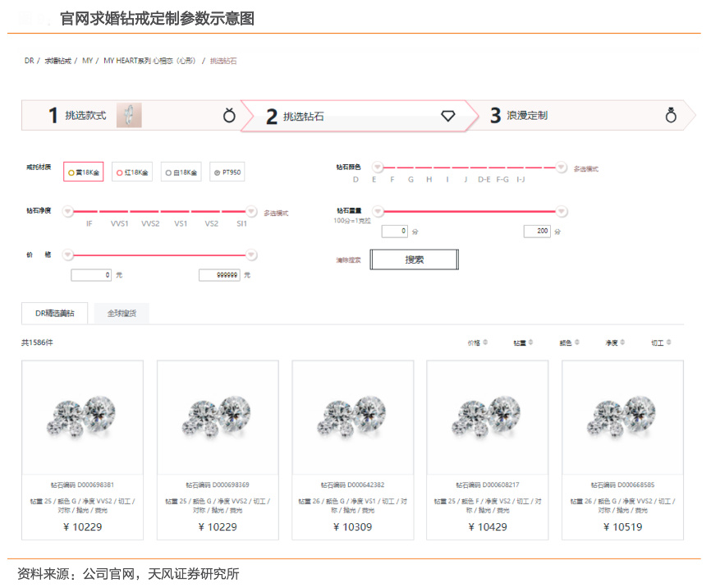Screen dimensions: 711x588
Task: Open diamond D000642382 priced ¥10309
Action: [352, 450]
